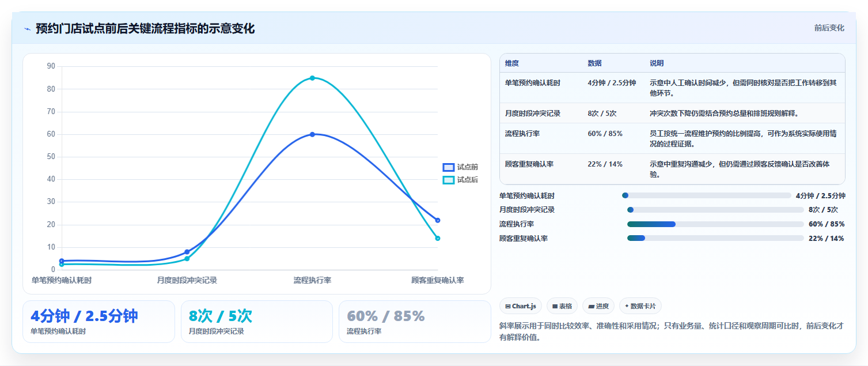Click the 前后变化 label in header
The image size is (868, 366).
coord(829,28)
